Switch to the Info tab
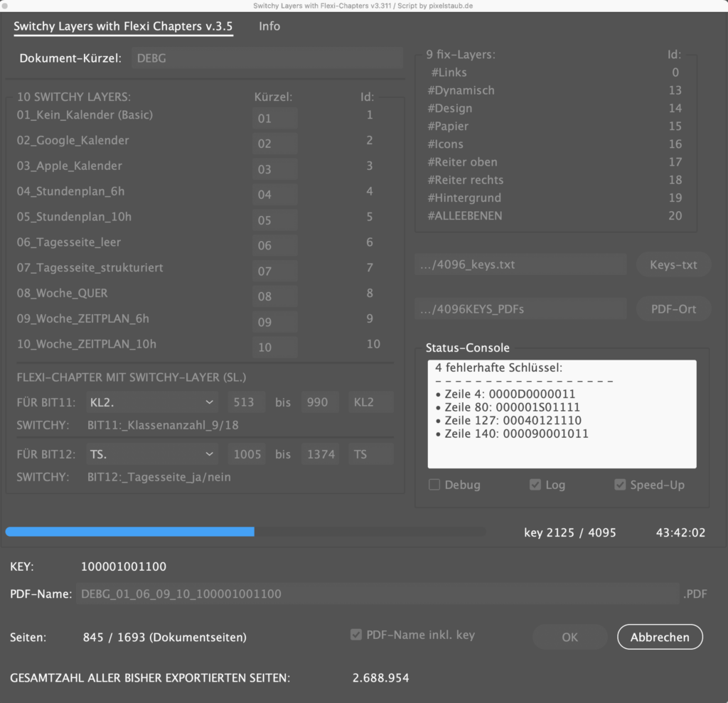728x703 pixels. click(x=269, y=26)
